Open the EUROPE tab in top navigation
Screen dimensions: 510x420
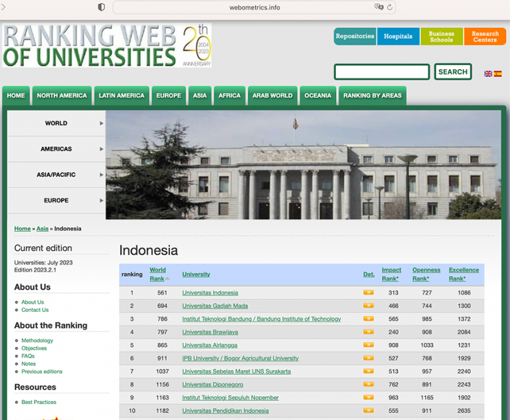pyautogui.click(x=169, y=96)
